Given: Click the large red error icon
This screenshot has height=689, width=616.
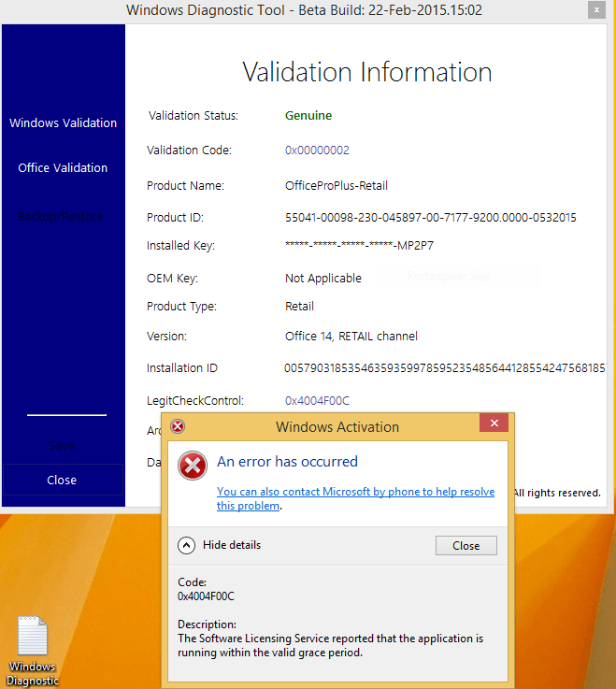Looking at the screenshot, I should tap(193, 465).
